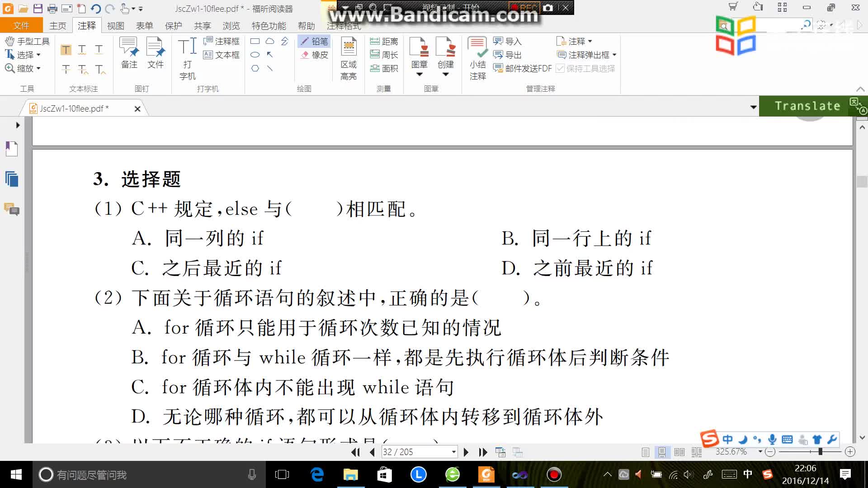Click the zoom slider handle

point(820,451)
